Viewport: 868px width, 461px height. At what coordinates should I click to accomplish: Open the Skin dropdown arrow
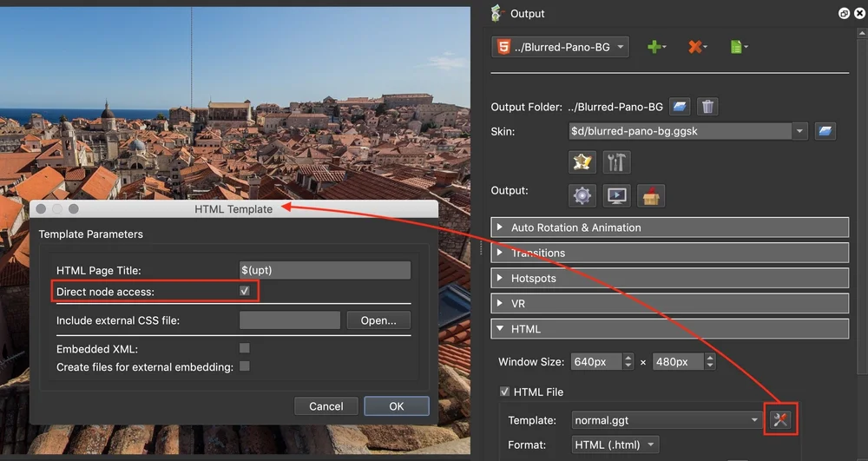click(x=799, y=131)
